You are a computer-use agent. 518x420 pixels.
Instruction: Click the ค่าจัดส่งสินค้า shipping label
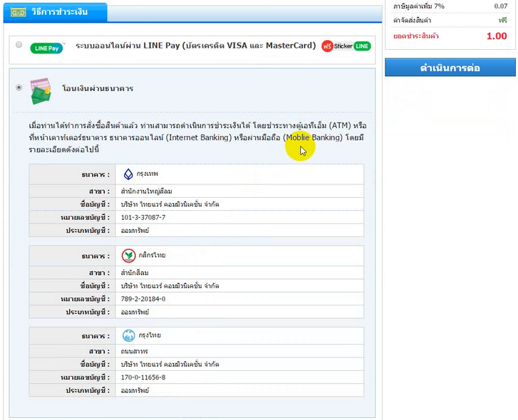(412, 21)
